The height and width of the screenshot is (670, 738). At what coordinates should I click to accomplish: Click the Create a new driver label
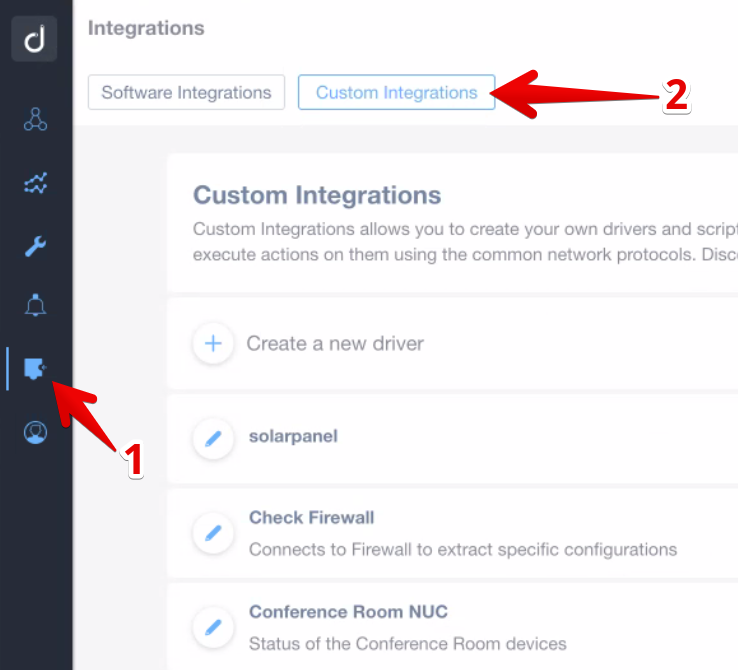click(x=335, y=343)
